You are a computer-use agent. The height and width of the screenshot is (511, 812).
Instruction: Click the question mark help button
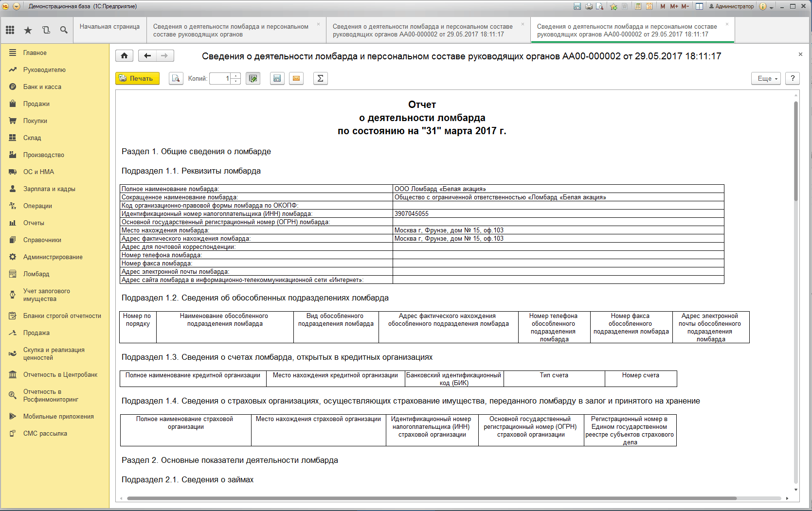[x=793, y=78]
